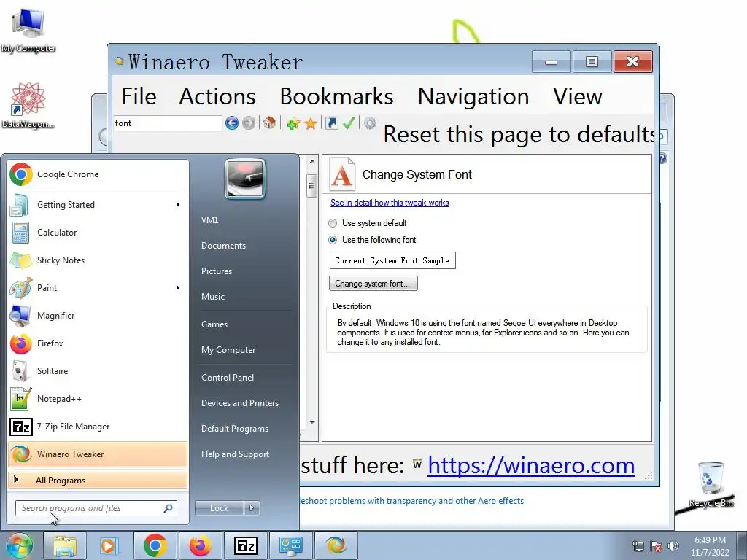Click the user account picture
Screen dimensions: 747x560
point(245,179)
